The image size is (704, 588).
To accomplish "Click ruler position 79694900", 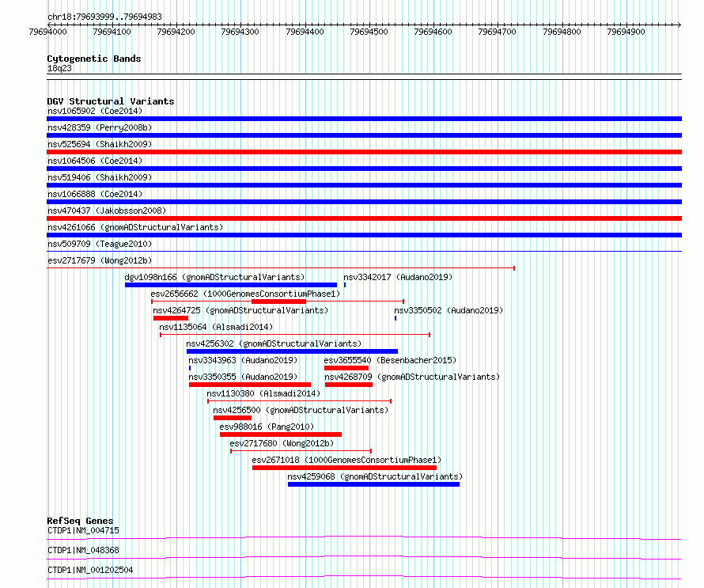I will [x=626, y=32].
